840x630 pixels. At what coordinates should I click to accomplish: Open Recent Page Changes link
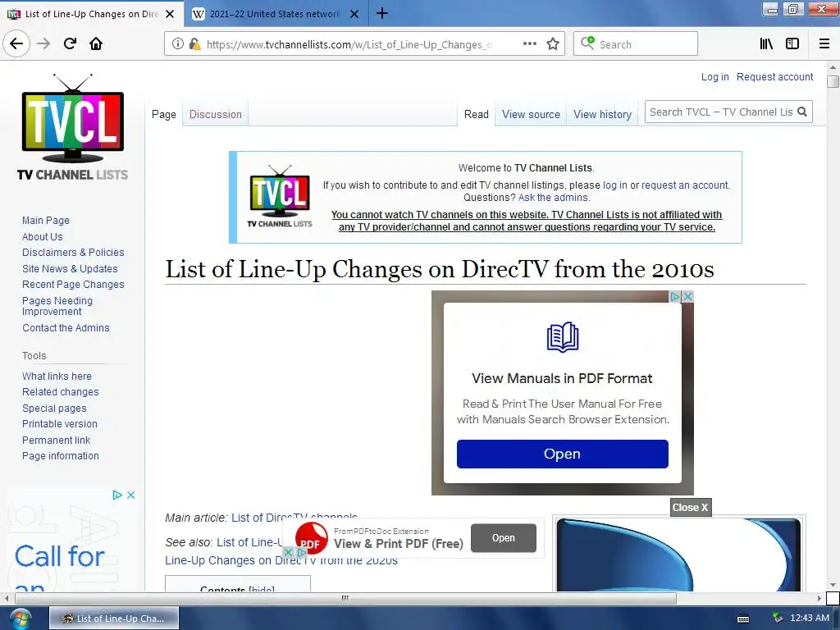(x=73, y=285)
